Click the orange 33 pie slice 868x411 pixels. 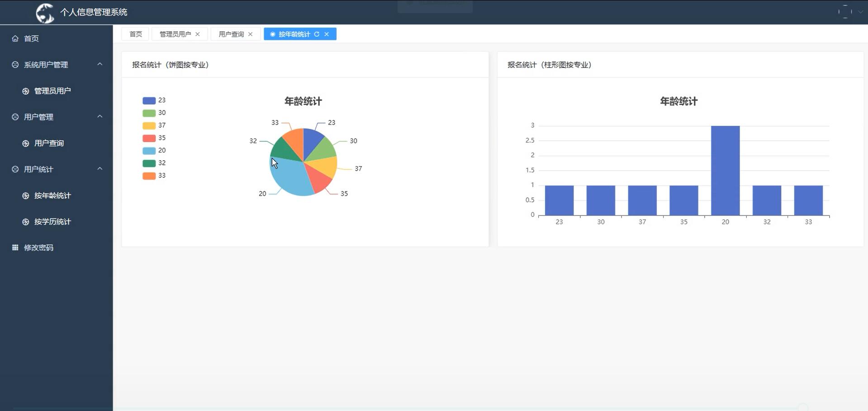294,141
